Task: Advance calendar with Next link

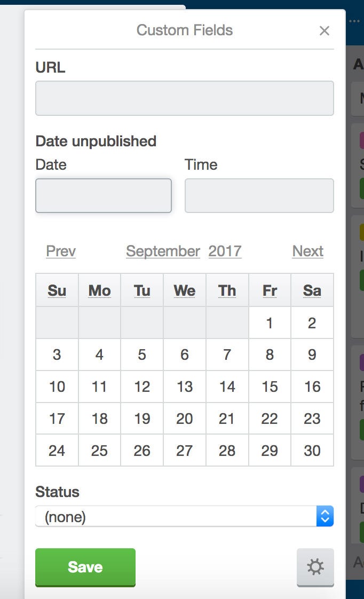Action: pos(307,251)
